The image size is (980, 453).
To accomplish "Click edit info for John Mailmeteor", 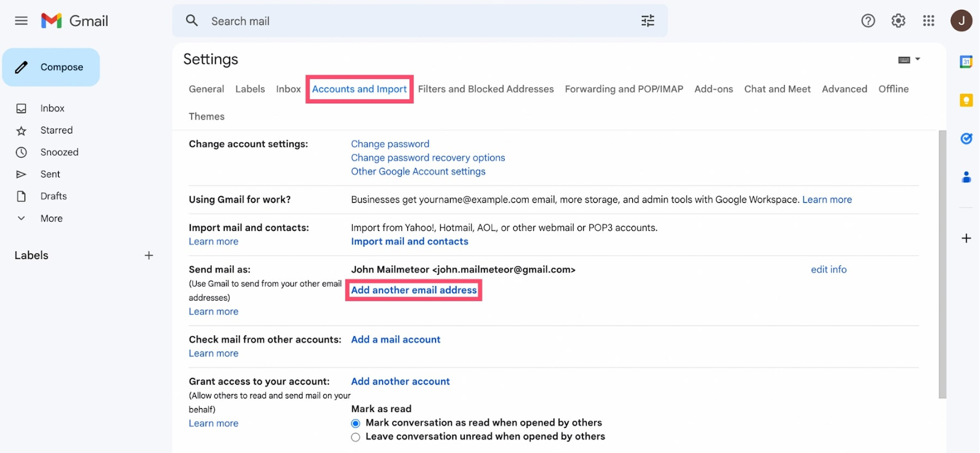I will pos(829,269).
